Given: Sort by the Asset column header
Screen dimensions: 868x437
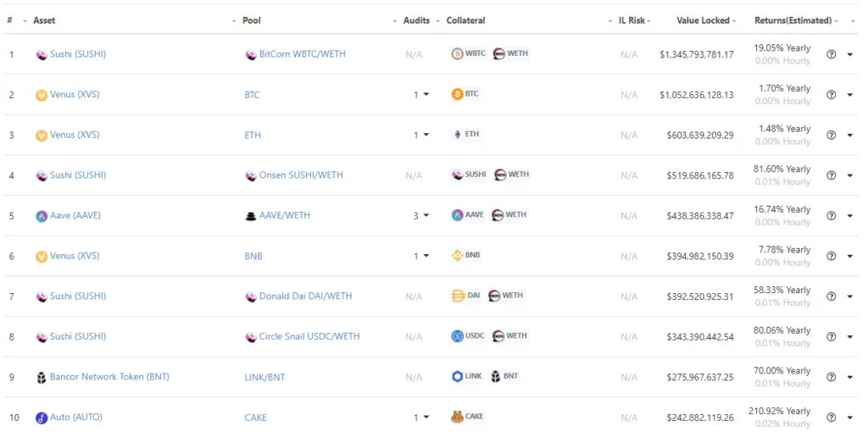Looking at the screenshot, I should 44,20.
